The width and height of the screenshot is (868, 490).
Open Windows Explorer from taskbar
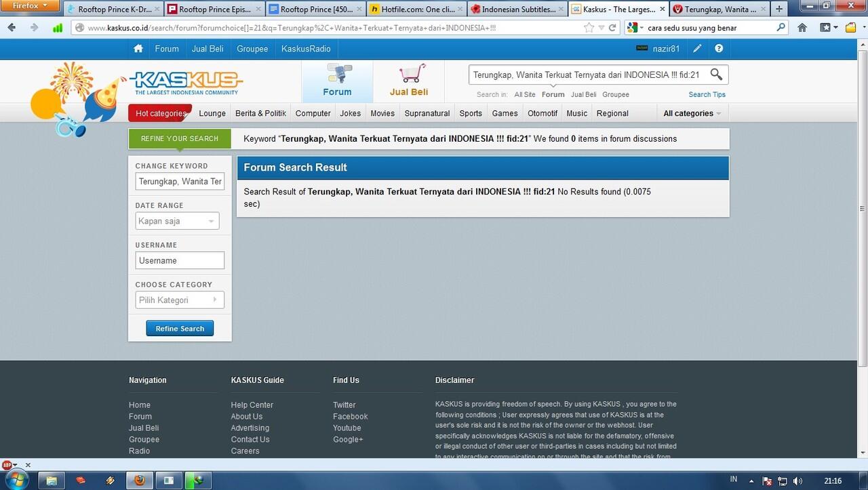point(51,481)
